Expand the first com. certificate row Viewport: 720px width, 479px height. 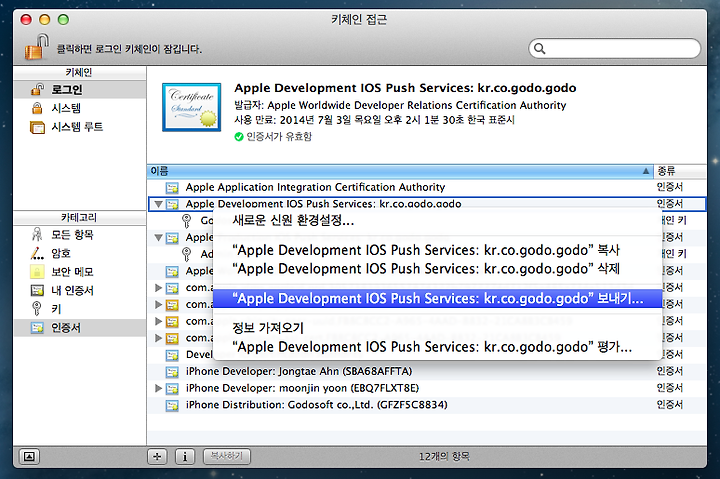[158, 287]
